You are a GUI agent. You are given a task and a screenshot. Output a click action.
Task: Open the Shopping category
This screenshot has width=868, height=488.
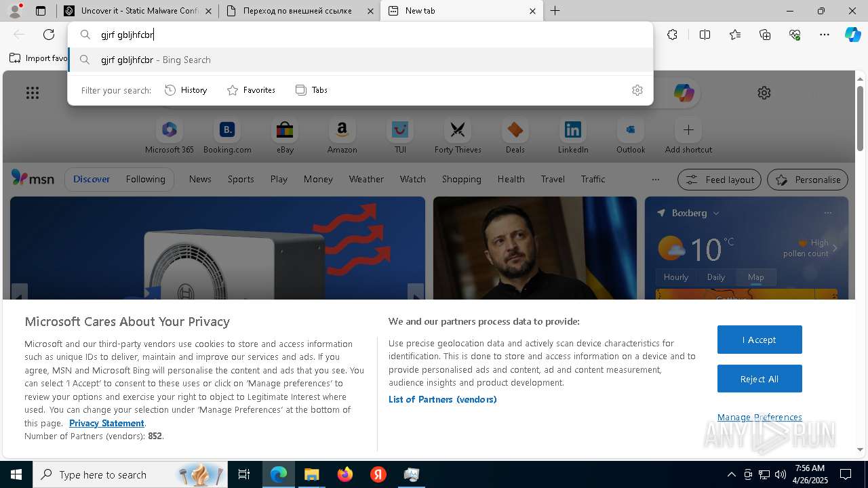point(461,180)
